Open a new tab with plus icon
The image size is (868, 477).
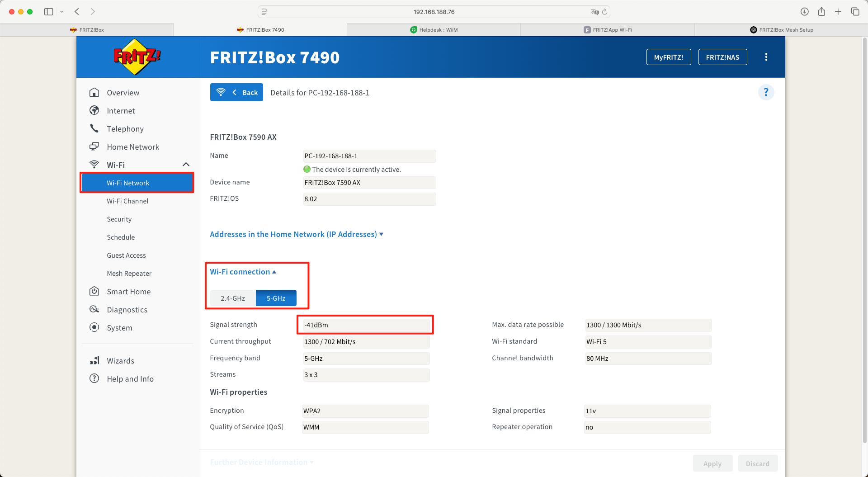pyautogui.click(x=838, y=12)
